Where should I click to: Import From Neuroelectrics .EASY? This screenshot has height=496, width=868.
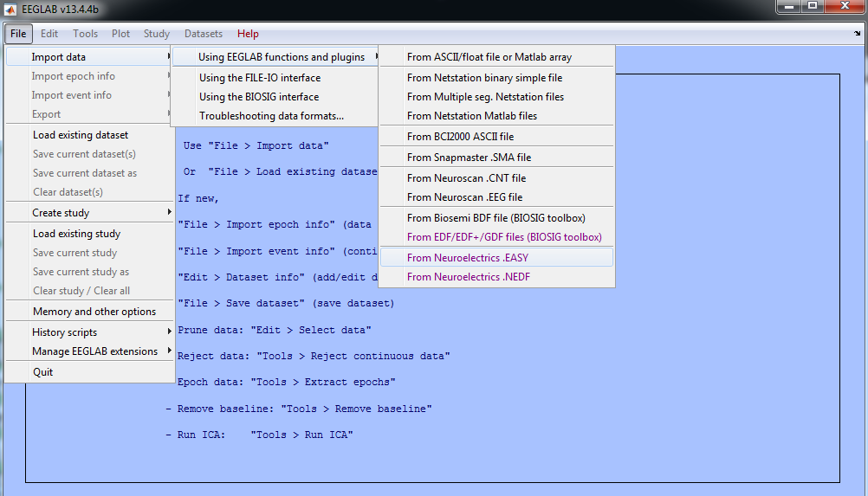(x=496, y=258)
